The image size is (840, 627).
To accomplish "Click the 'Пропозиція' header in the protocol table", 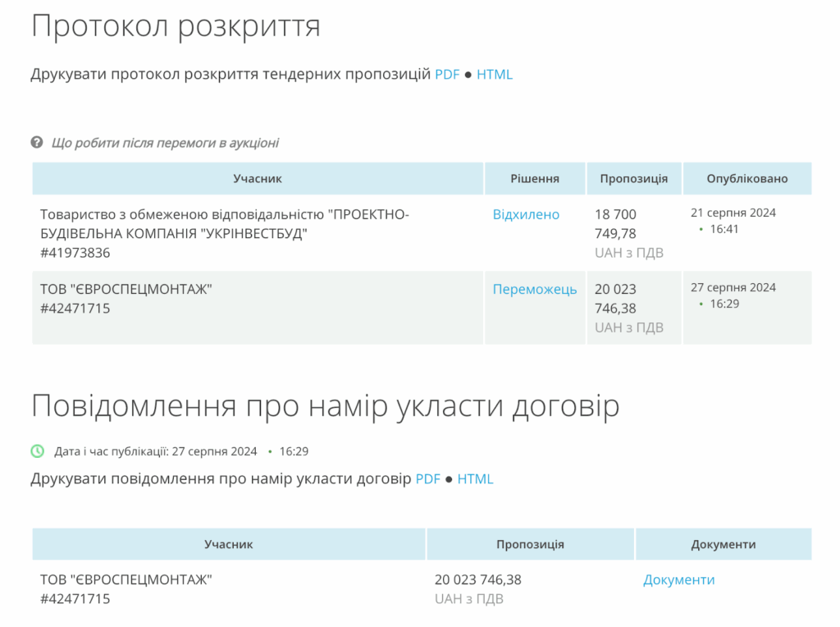I will 634,178.
